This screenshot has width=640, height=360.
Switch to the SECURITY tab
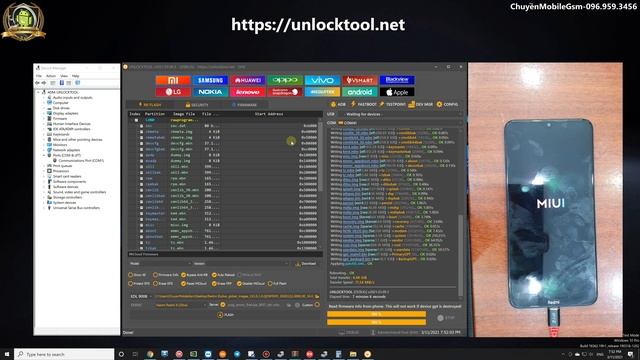[197, 105]
